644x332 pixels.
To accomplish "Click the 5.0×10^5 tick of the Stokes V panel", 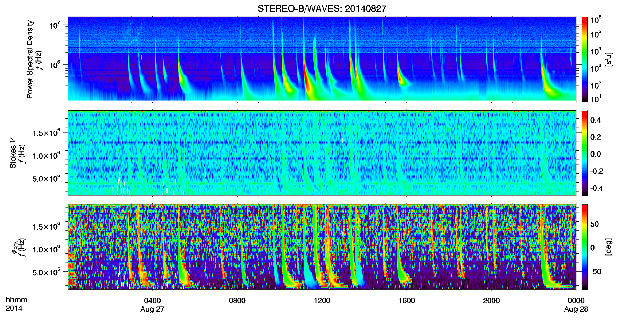I will [x=47, y=179].
